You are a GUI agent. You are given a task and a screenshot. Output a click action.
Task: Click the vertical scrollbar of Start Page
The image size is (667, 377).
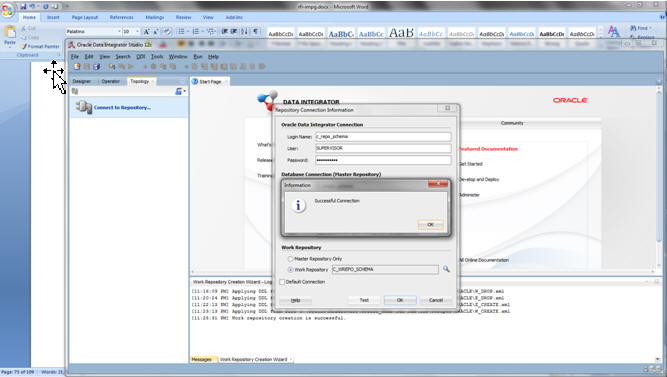(x=658, y=170)
